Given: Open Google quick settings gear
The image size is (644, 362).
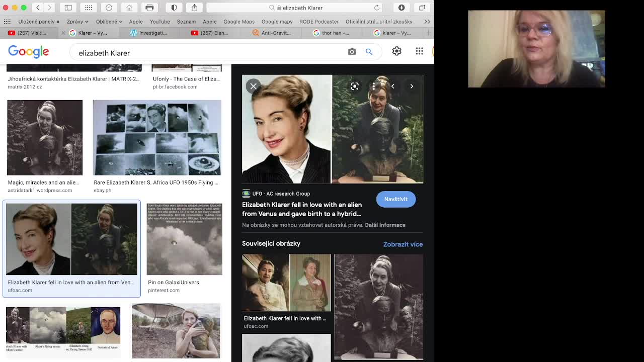Looking at the screenshot, I should point(396,51).
